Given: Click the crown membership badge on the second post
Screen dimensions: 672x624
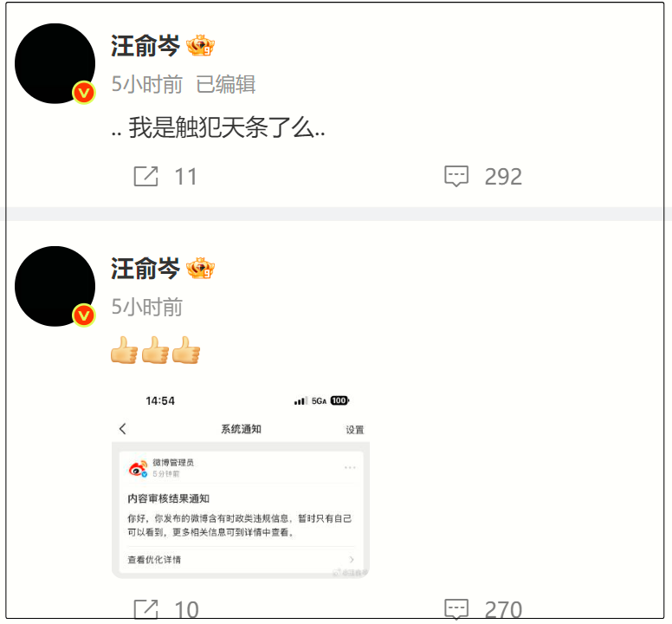Looking at the screenshot, I should (x=200, y=268).
